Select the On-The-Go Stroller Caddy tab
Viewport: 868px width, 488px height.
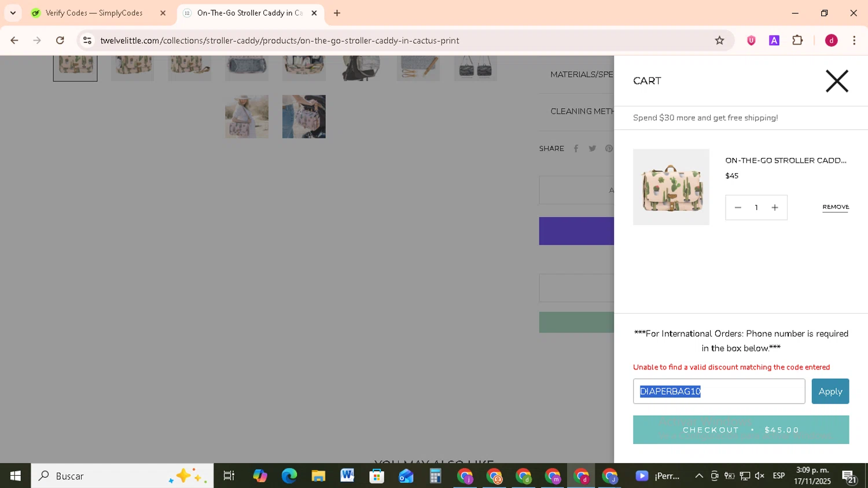[x=249, y=13]
